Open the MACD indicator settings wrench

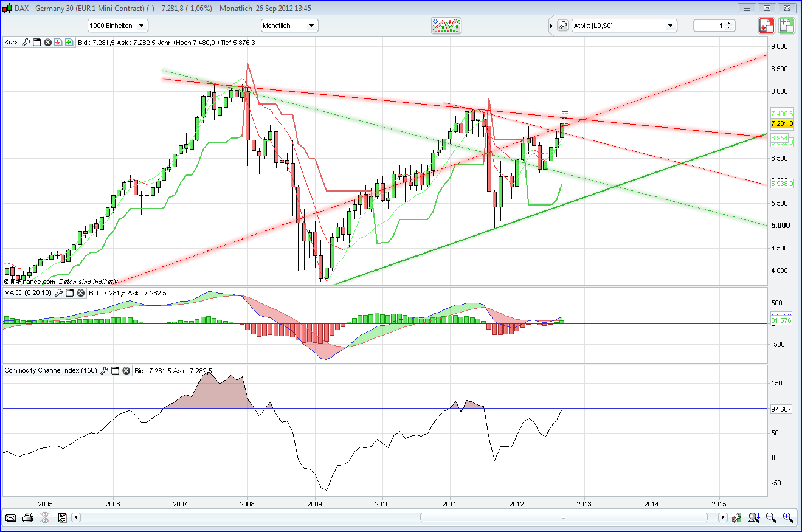pos(58,293)
